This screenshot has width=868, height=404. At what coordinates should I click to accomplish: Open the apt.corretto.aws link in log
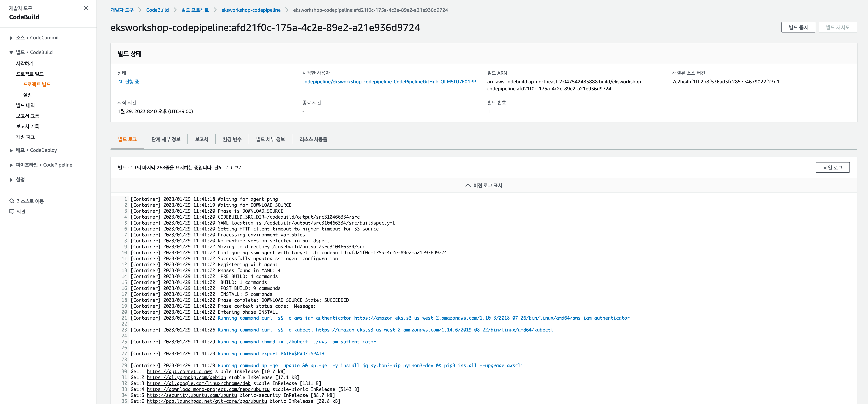pos(180,371)
